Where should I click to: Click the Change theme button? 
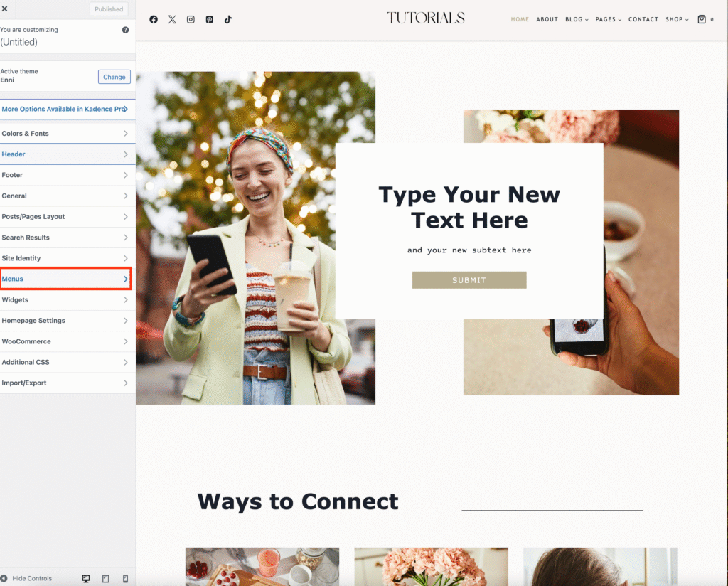114,77
